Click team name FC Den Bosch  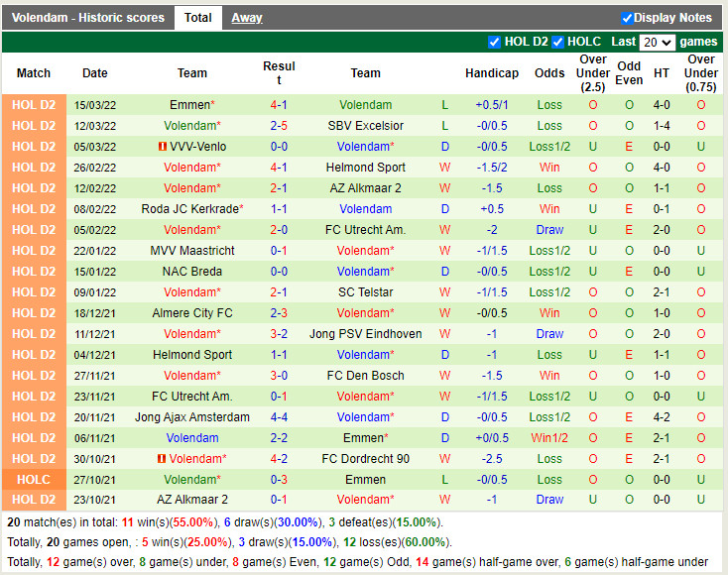[x=365, y=376]
